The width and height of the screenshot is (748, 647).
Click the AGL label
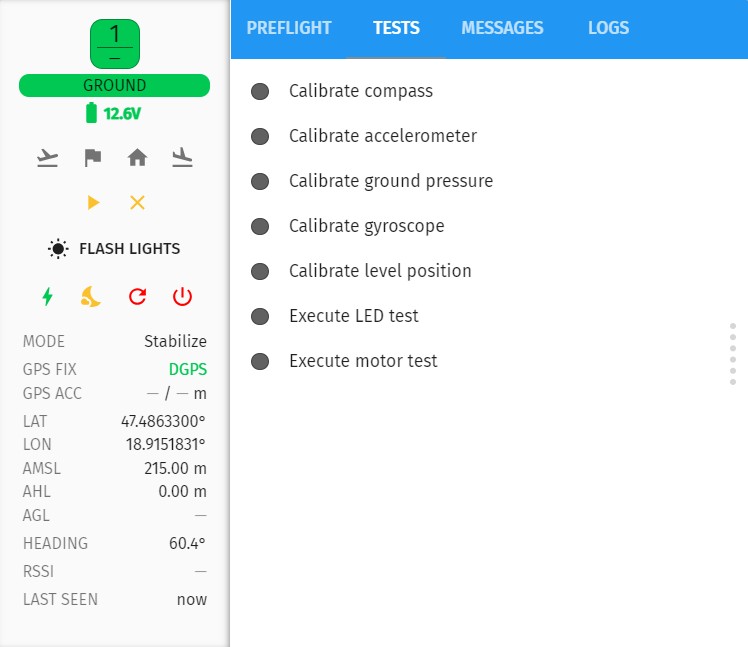click(x=36, y=515)
